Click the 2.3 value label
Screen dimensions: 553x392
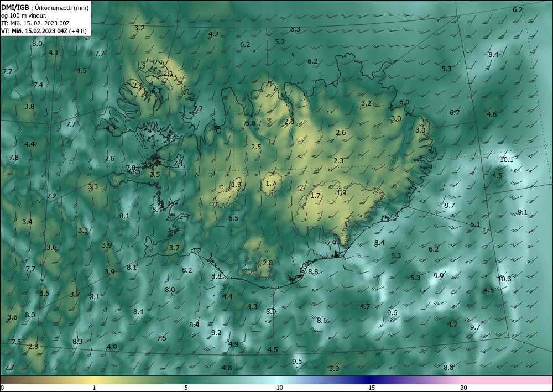[338, 160]
